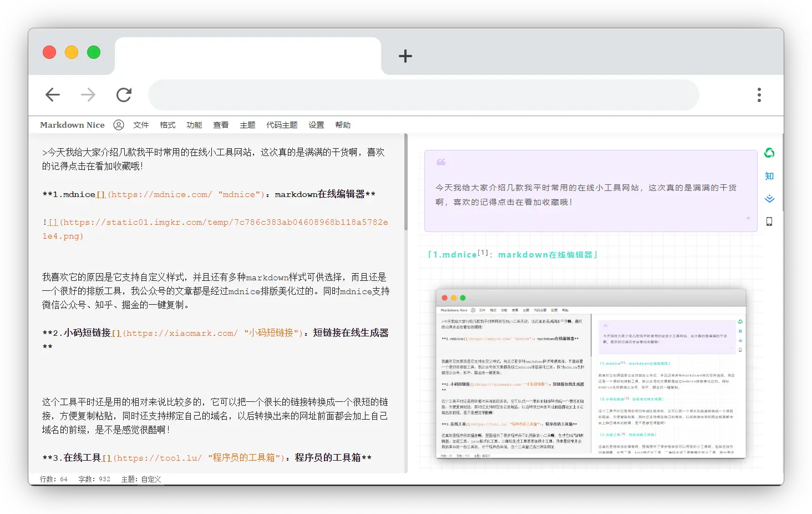Image resolution: width=812 pixels, height=514 pixels.
Task: Click the user account icon beside Markdown Nice
Action: click(x=119, y=125)
